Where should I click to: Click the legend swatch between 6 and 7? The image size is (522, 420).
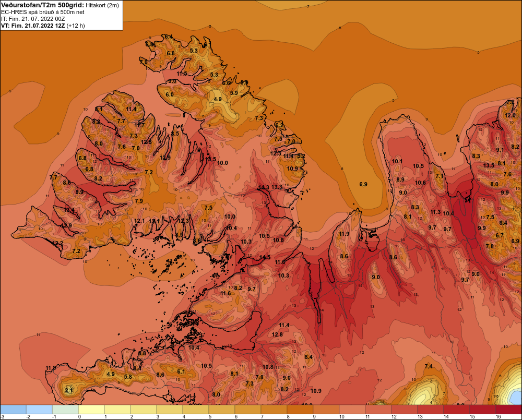[x=248, y=409]
